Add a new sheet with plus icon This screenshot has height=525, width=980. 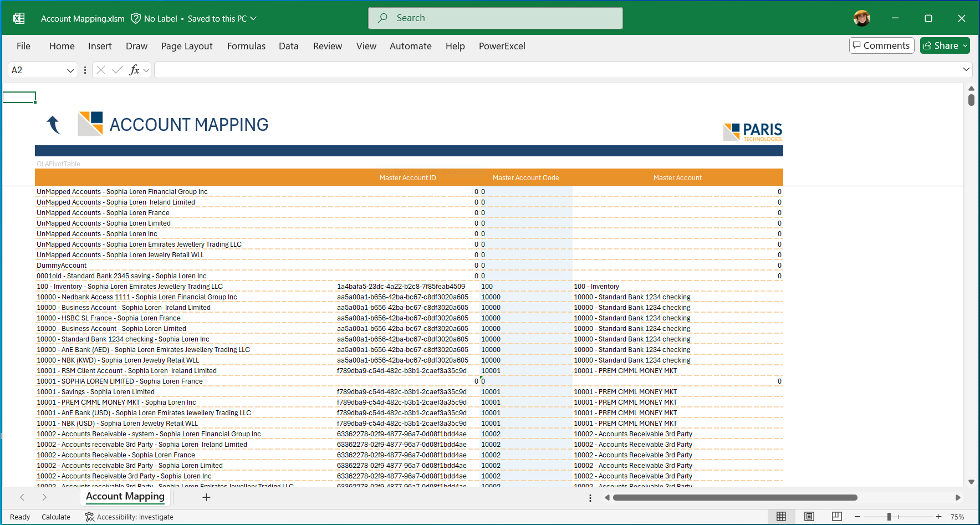click(x=206, y=497)
